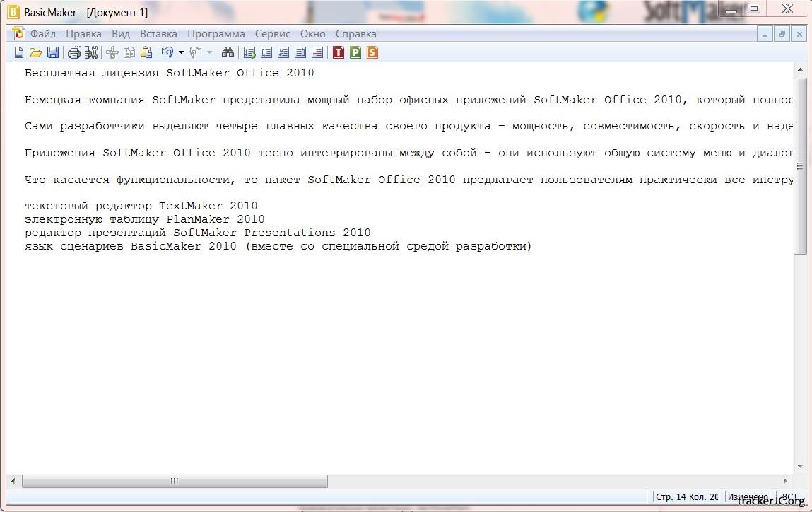This screenshot has height=512, width=812.
Task: Click the New document icon
Action: [19, 52]
